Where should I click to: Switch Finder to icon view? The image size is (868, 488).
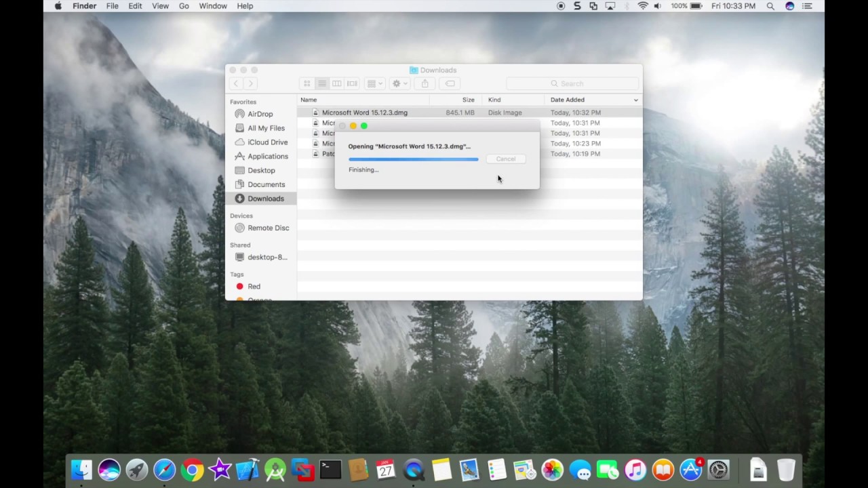307,83
